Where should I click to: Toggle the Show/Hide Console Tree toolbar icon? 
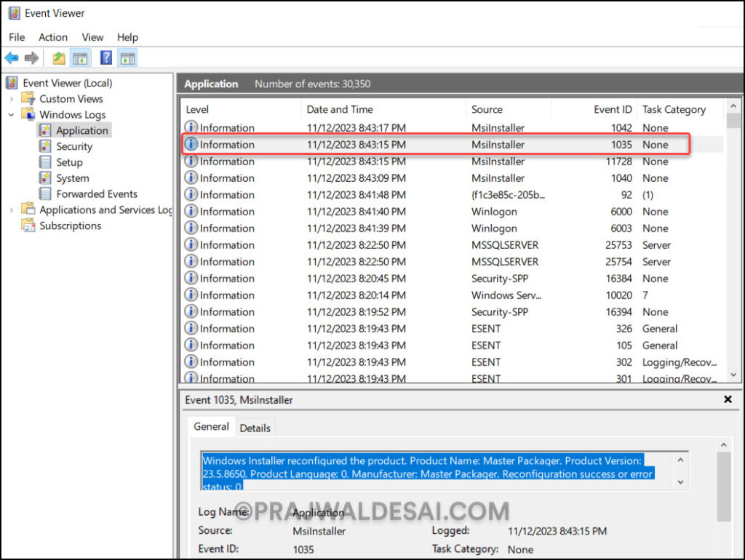(80, 58)
